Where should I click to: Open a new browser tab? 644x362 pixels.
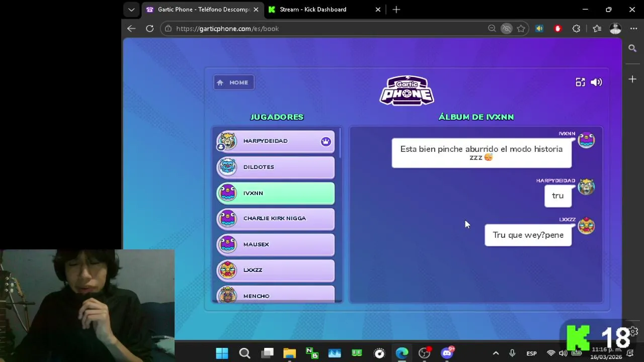(396, 10)
